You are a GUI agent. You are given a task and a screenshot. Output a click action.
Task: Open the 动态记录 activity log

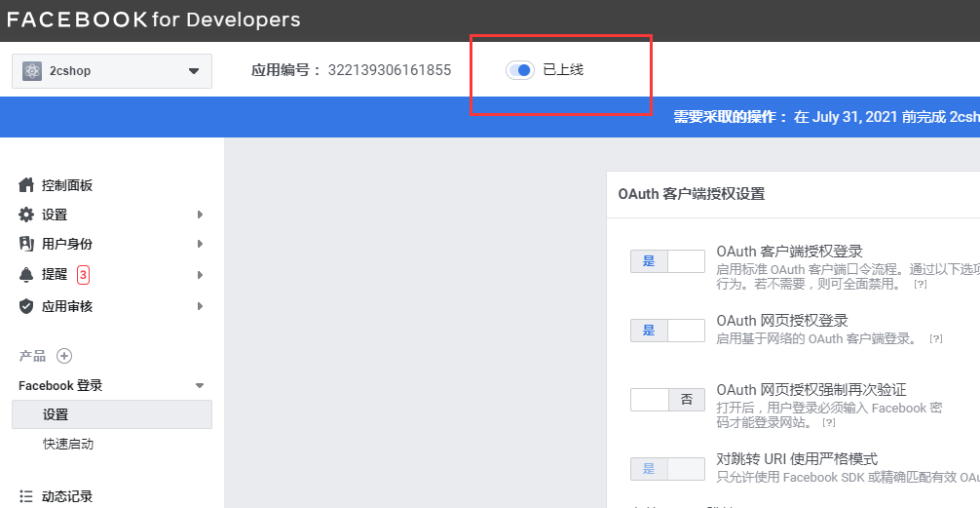pyautogui.click(x=67, y=496)
